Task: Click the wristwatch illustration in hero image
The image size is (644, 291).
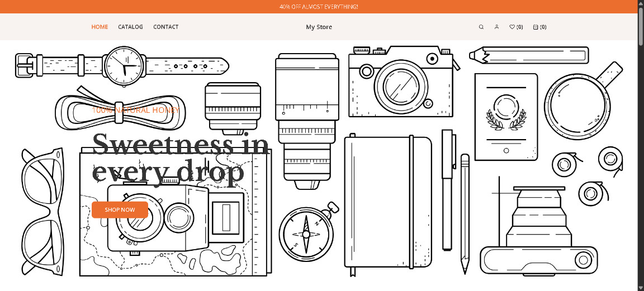Action: click(125, 65)
